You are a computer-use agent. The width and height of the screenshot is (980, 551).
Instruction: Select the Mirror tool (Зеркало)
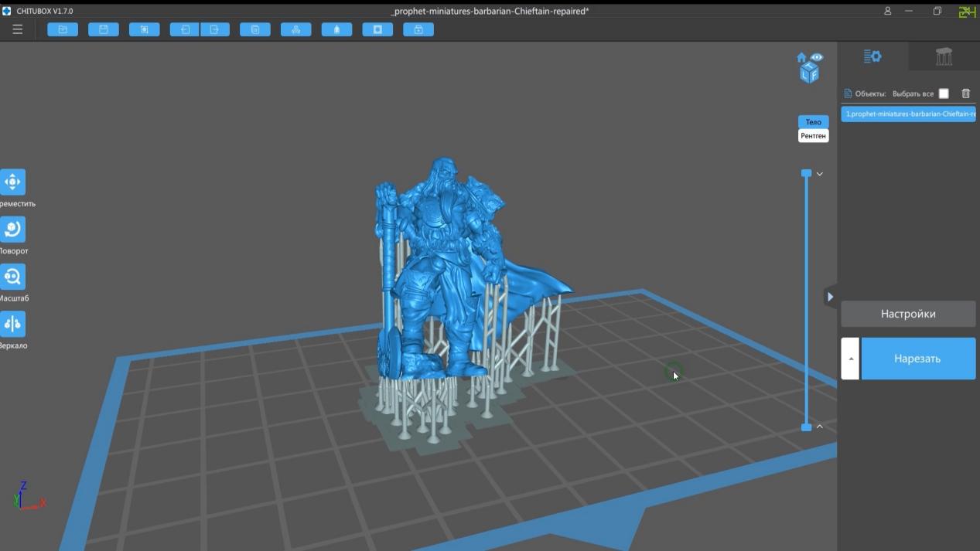coord(12,323)
